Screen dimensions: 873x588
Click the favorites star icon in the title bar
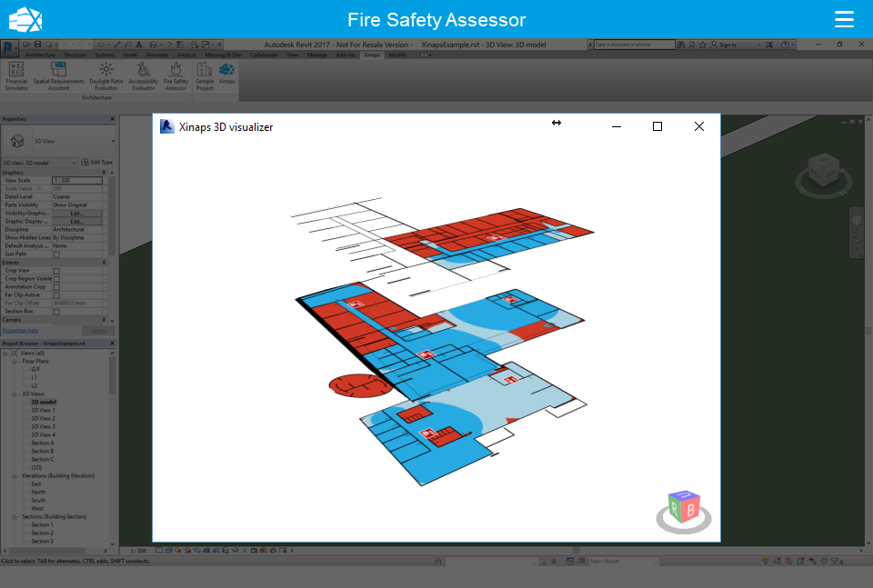point(703,45)
